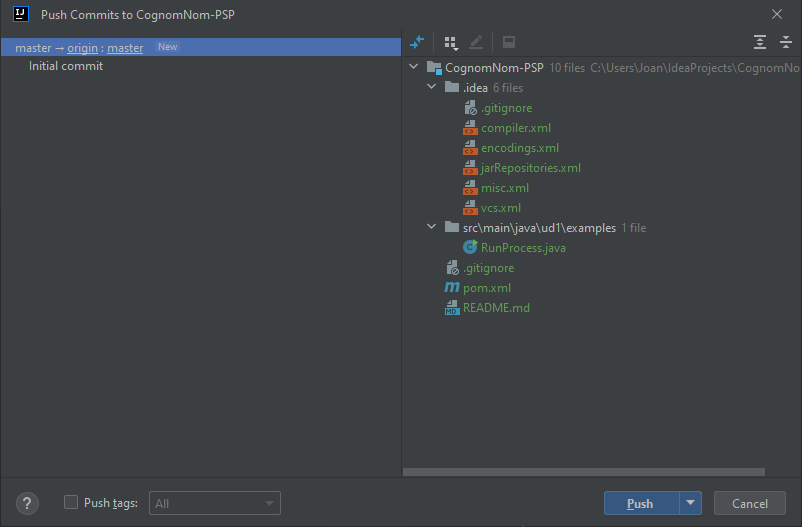Click the origin remote link
Viewport: 802px width, 527px height.
coord(82,48)
